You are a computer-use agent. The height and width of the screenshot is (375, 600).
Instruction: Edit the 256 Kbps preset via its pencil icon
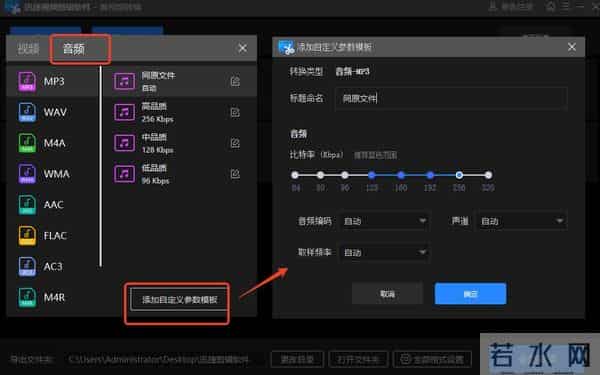pos(235,112)
